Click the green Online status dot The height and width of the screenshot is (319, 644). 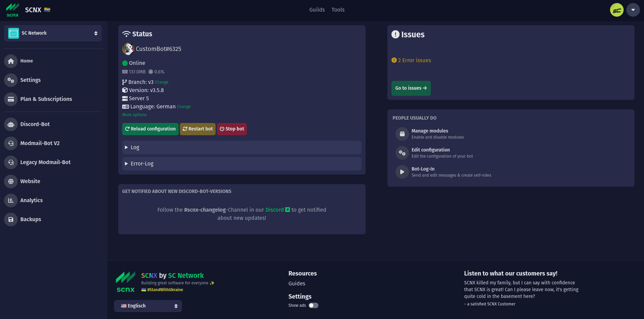click(125, 63)
